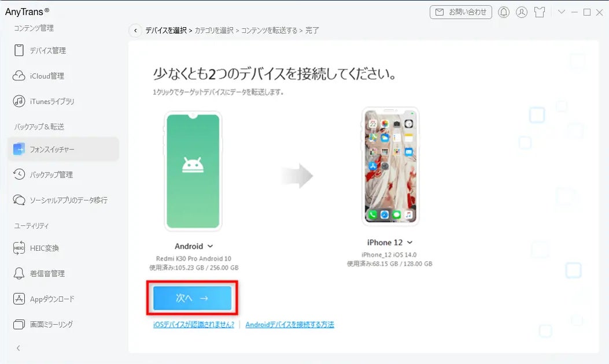Open the notification bell at top
The image size is (609, 364).
[x=504, y=12]
